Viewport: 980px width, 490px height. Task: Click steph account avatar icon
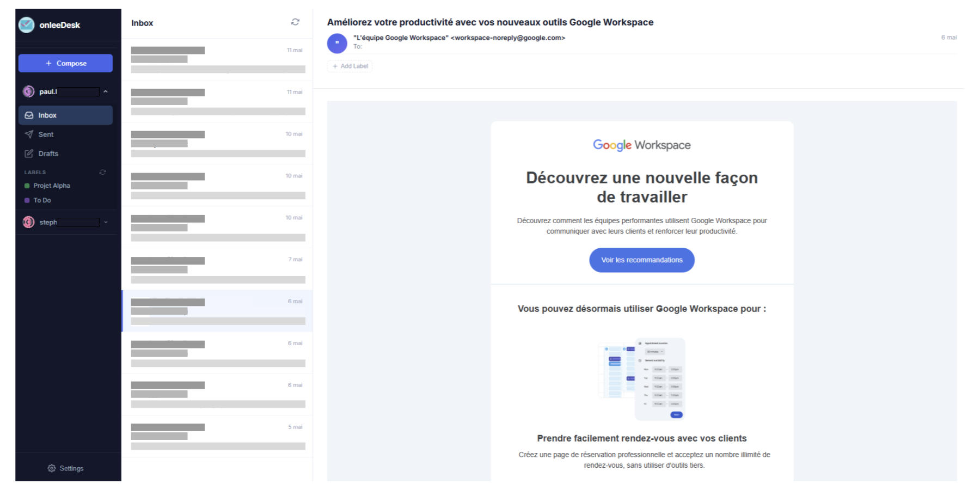(x=28, y=222)
